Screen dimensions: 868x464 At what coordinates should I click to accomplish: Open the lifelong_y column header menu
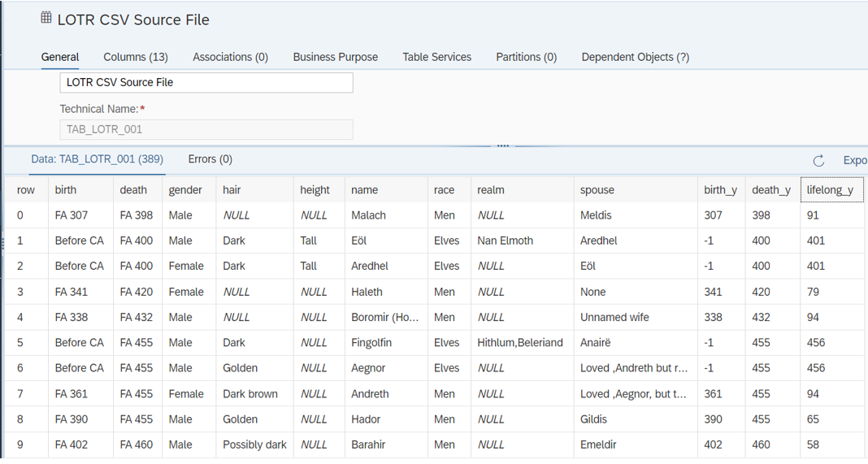coord(831,190)
